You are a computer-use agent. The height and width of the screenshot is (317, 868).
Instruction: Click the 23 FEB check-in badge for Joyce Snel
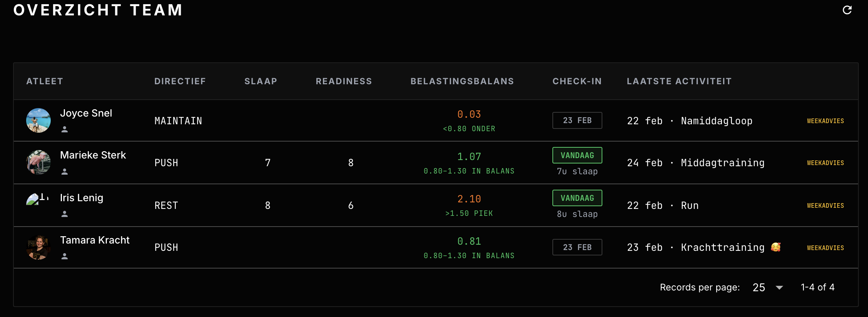point(577,120)
